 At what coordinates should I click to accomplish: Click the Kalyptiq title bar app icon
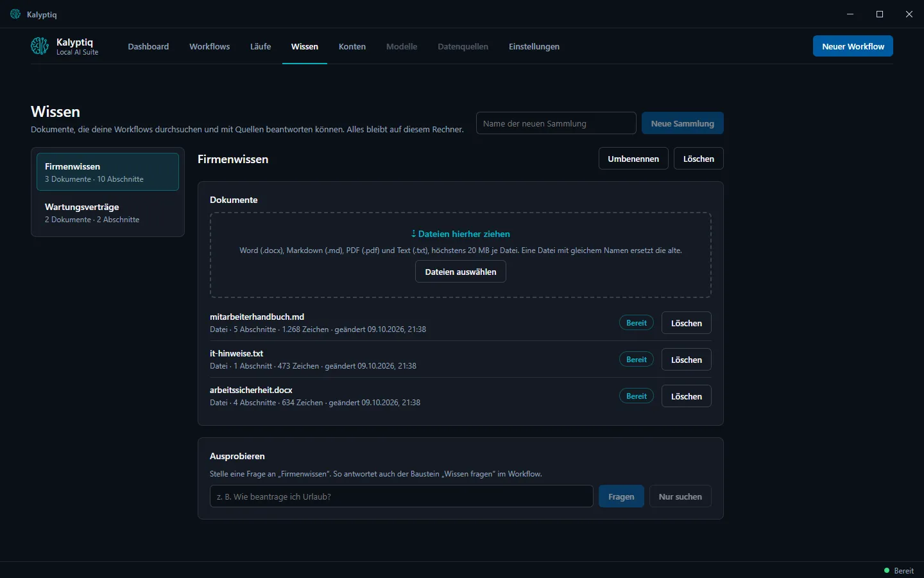tap(15, 14)
